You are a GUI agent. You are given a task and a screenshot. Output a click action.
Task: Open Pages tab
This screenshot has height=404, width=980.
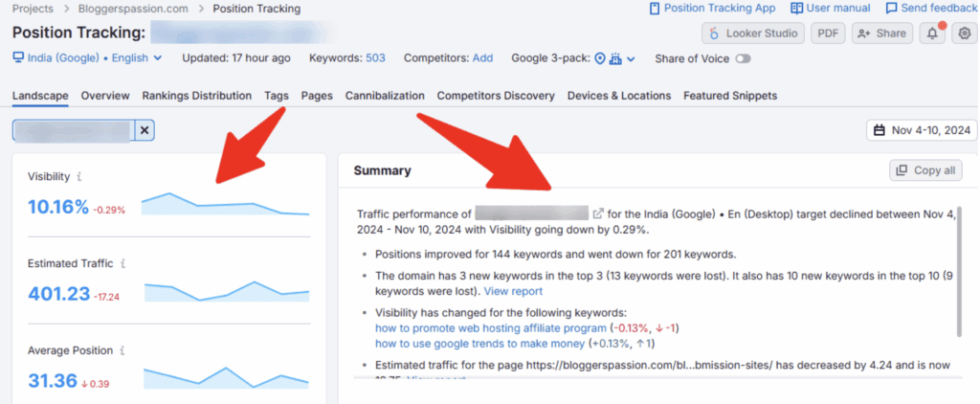point(317,96)
